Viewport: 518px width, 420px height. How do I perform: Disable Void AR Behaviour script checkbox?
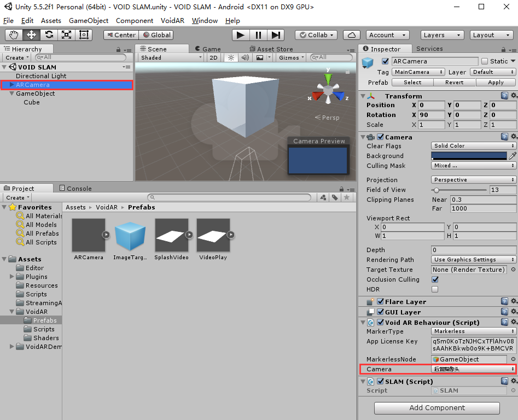(381, 322)
